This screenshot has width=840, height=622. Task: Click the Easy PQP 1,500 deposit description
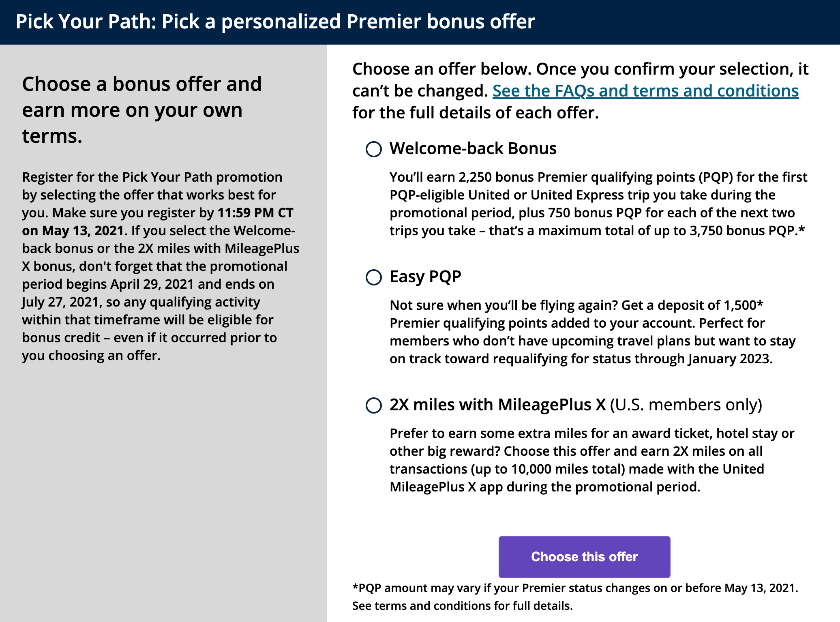[592, 332]
